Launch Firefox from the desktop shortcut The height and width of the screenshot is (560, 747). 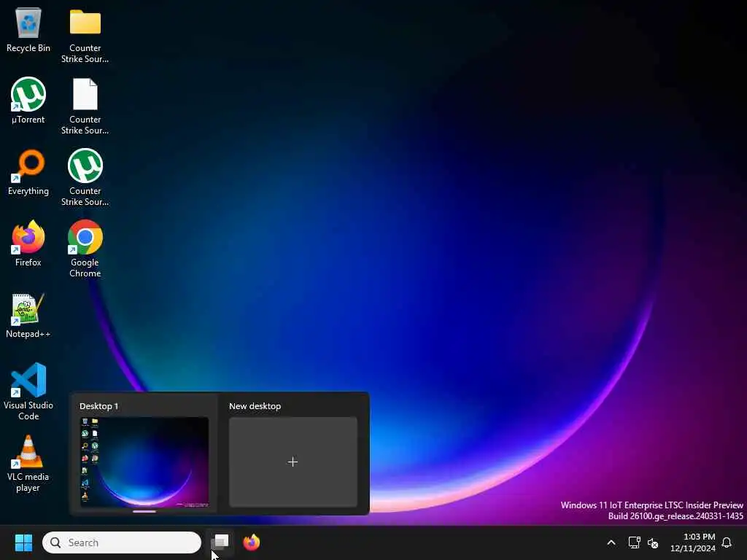28,244
